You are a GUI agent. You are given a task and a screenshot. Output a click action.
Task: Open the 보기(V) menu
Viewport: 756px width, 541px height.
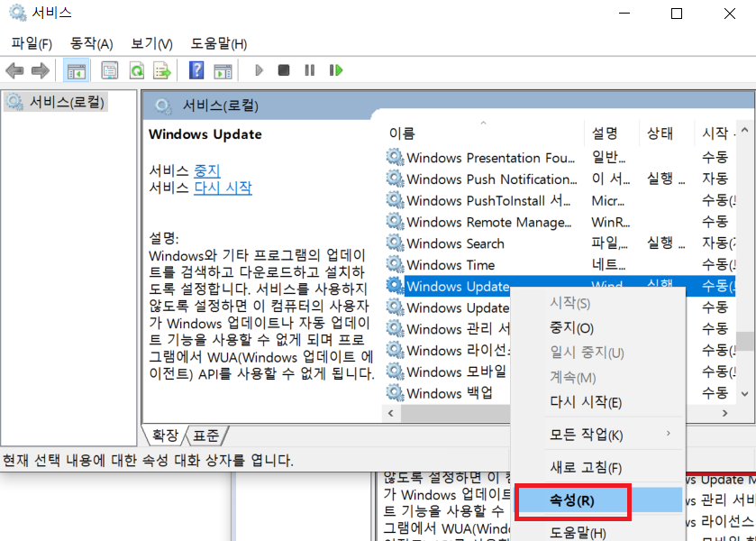(x=151, y=43)
